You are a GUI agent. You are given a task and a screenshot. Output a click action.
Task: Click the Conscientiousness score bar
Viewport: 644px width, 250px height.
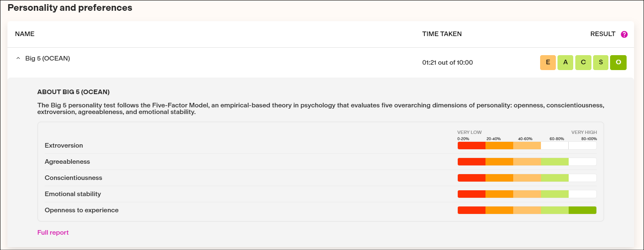point(526,178)
